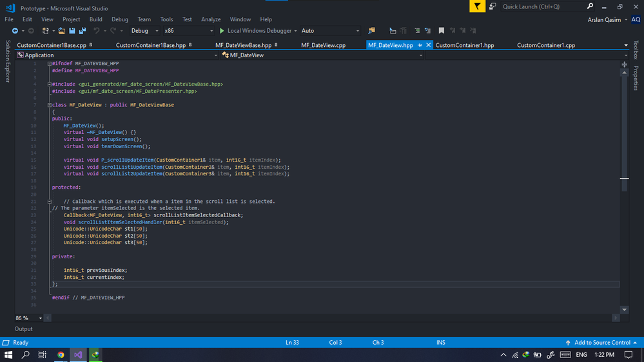This screenshot has width=644, height=362.
Task: Click the Open File folder icon
Action: tap(62, 31)
